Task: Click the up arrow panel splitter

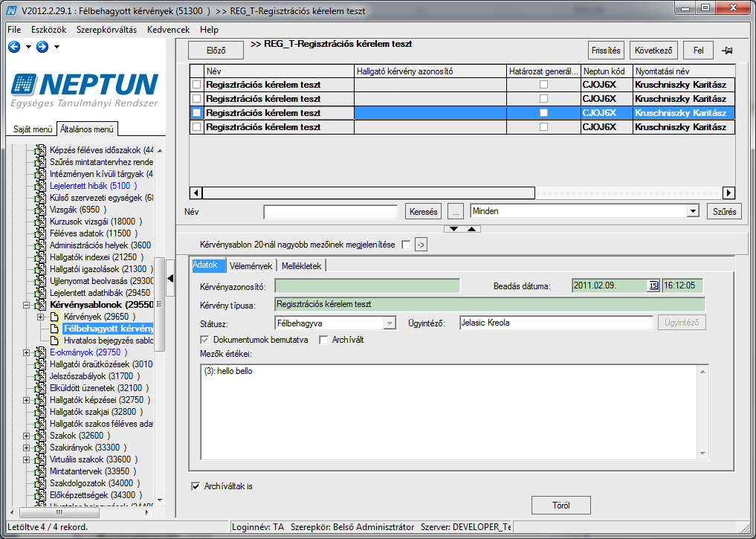Action: coord(472,228)
